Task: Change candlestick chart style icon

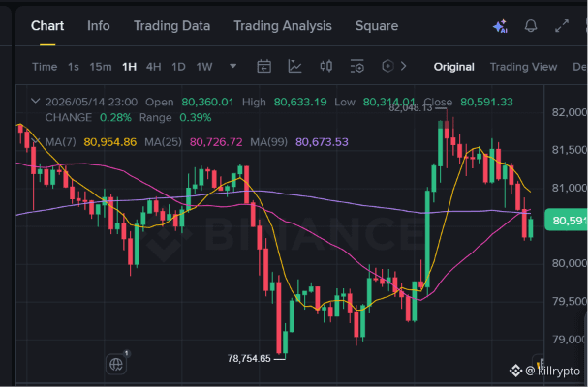Action: coord(325,67)
